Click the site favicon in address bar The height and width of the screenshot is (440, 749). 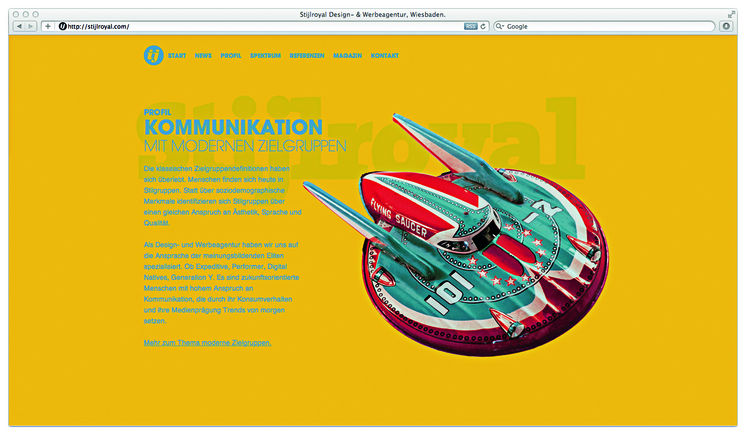[x=63, y=26]
